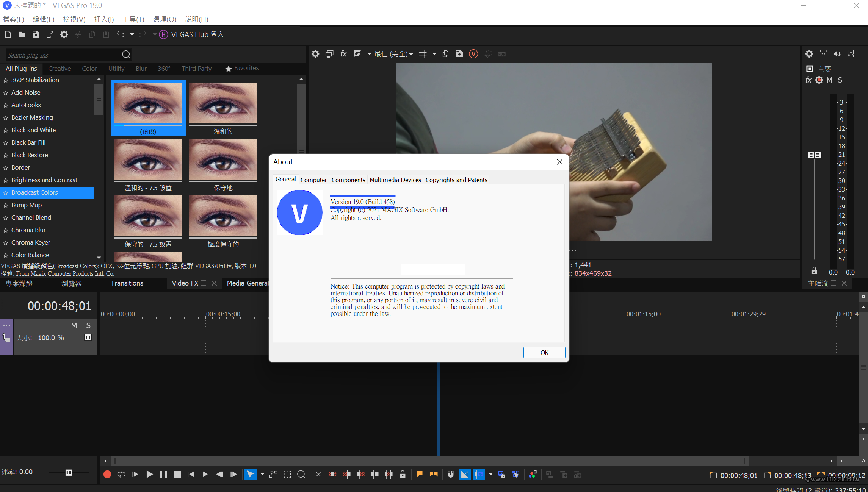
Task: Create a new project with the New icon
Action: (8, 34)
